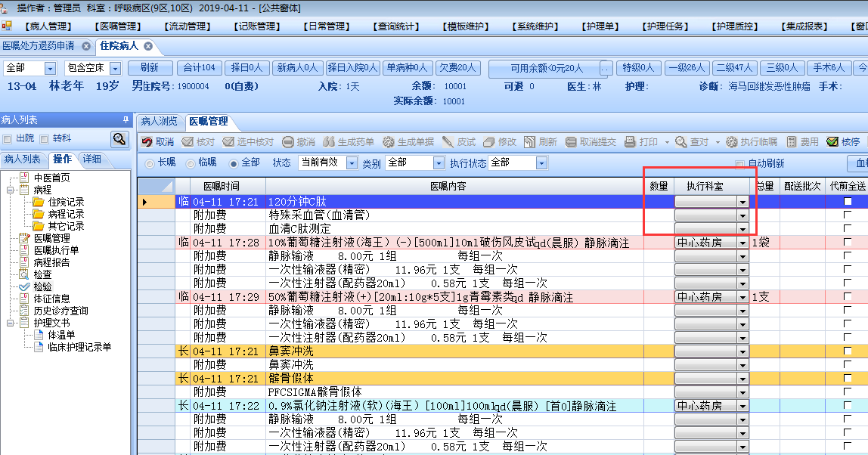Open the 类别 dropdown
Image resolution: width=868 pixels, height=455 pixels.
pyautogui.click(x=439, y=162)
